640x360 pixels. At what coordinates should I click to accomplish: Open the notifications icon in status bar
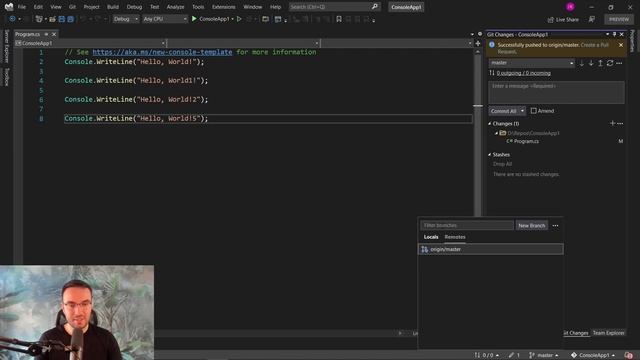coord(629,355)
